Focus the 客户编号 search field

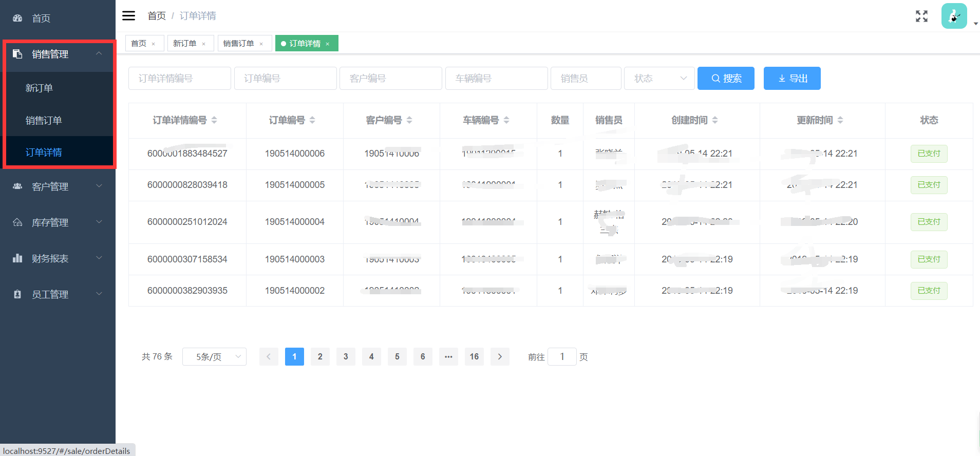point(391,78)
